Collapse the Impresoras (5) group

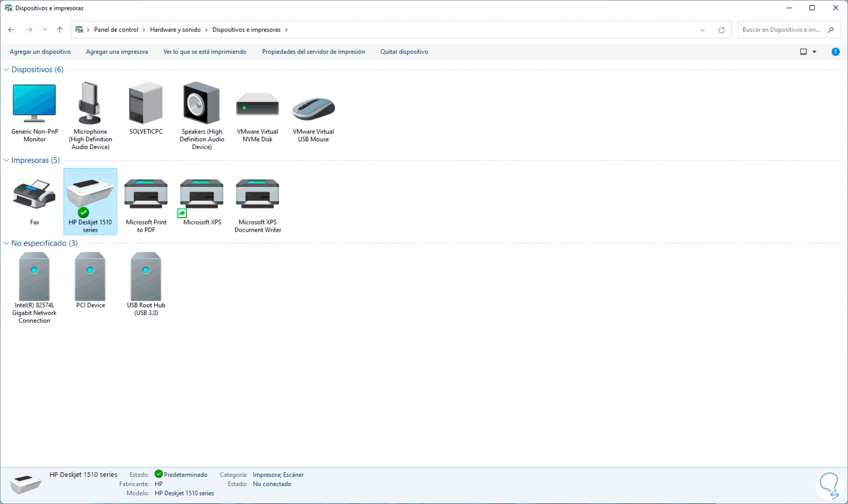[x=6, y=160]
